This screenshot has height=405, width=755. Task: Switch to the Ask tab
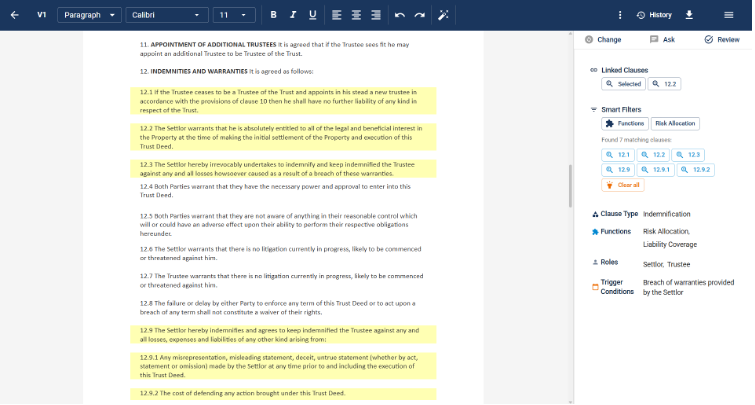[662, 40]
